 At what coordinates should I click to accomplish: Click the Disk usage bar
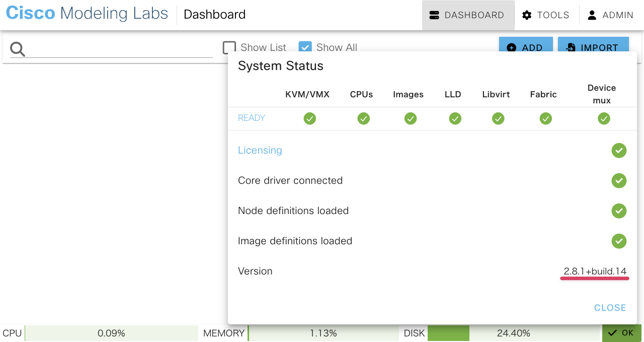514,333
